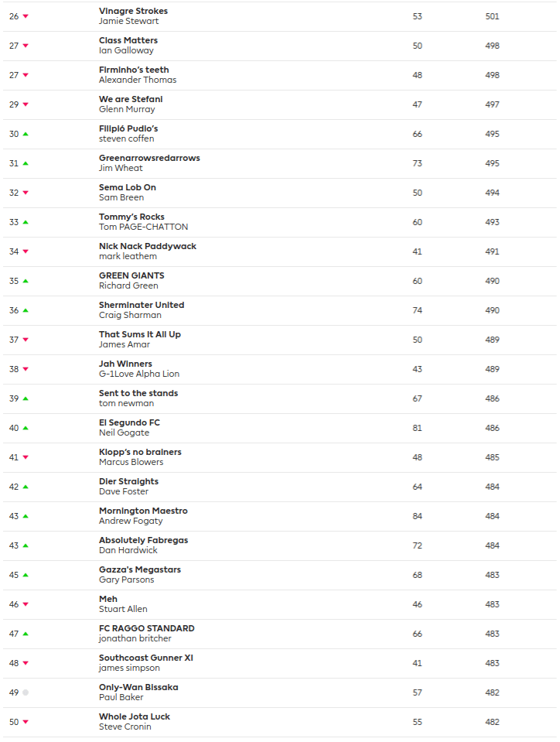Open the Absolutely Fabregas team
The image size is (560, 742).
click(x=143, y=540)
